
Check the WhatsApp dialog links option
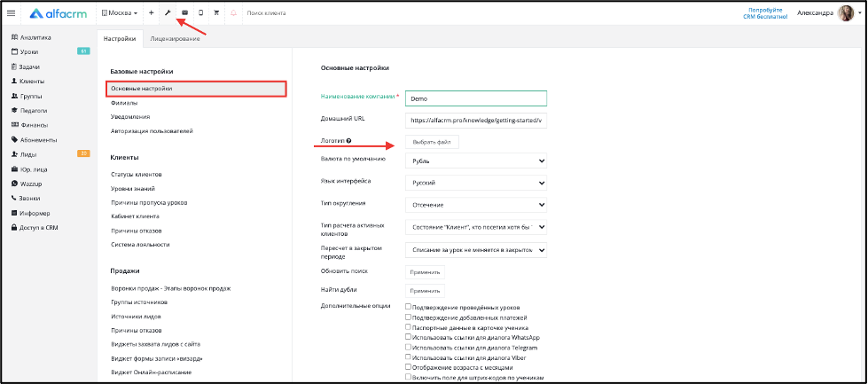click(x=408, y=336)
